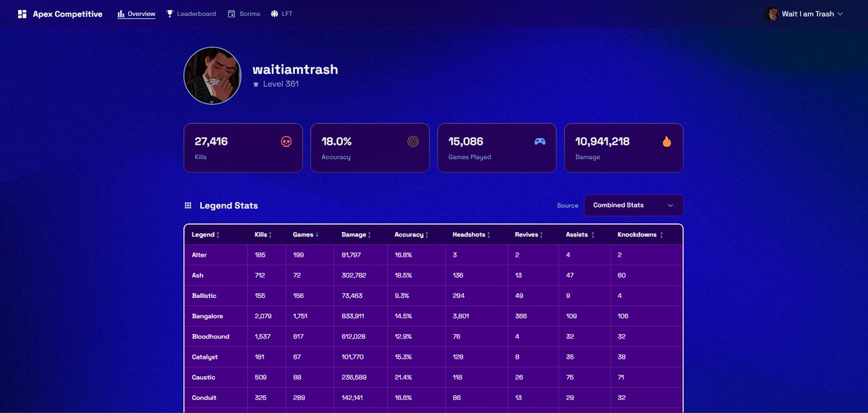
Task: Open the Leaderboard tab
Action: (x=191, y=14)
